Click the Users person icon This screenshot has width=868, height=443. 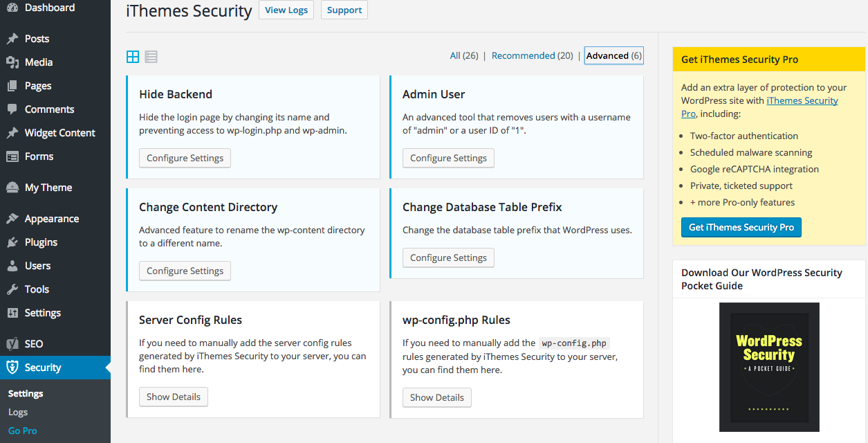click(x=12, y=266)
